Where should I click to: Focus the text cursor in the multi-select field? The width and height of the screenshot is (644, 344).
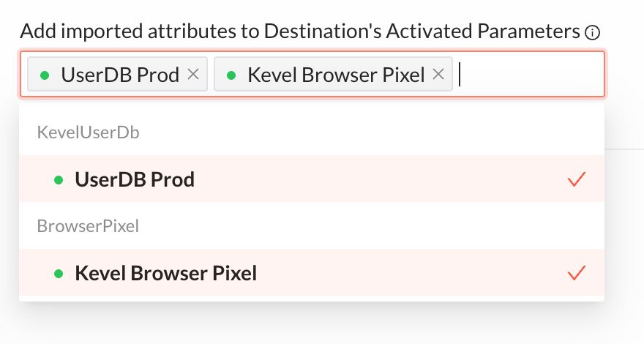[x=530, y=75]
